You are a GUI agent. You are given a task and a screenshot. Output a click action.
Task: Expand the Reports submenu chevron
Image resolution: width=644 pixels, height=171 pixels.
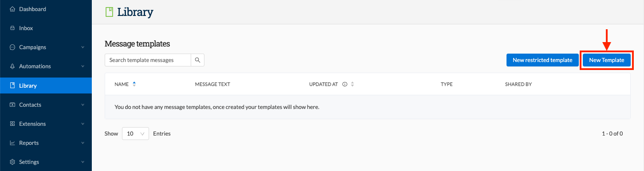pyautogui.click(x=83, y=143)
